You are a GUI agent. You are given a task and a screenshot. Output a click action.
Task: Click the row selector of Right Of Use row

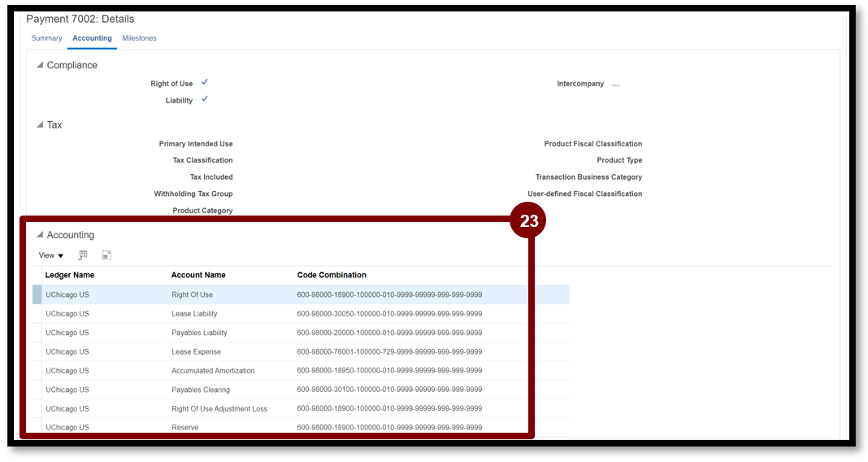pyautogui.click(x=37, y=294)
